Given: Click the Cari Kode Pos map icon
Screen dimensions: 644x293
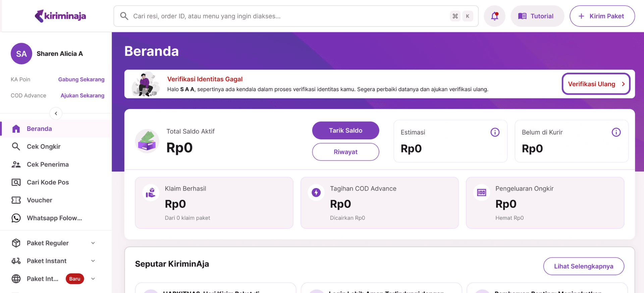Looking at the screenshot, I should point(16,182).
